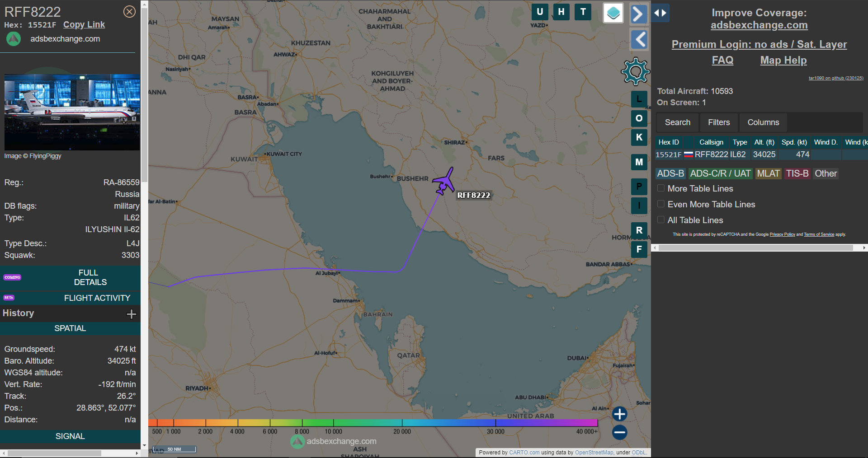The image size is (868, 458).
Task: Open tar1090 on github link
Action: tap(836, 78)
